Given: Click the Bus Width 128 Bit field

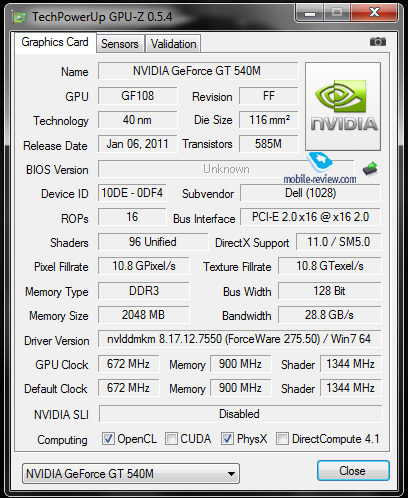Looking at the screenshot, I should pyautogui.click(x=330, y=291).
